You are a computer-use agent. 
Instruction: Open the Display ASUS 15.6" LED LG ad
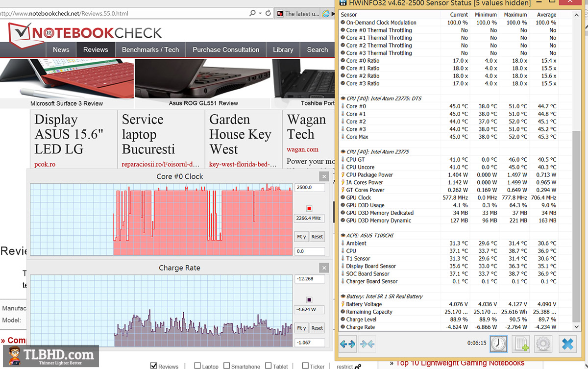coord(69,134)
